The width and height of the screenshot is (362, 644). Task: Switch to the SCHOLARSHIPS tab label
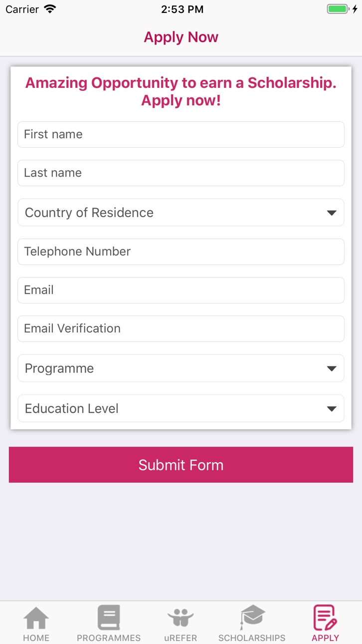point(252,638)
